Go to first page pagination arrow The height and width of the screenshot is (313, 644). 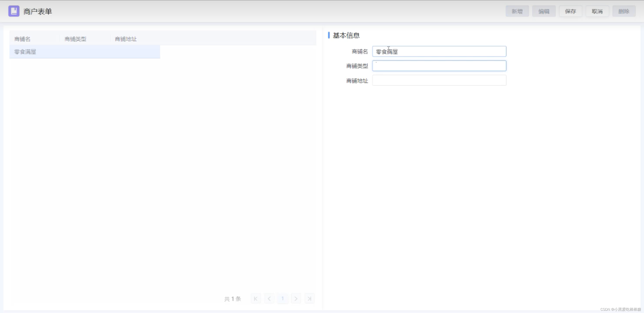[255, 298]
